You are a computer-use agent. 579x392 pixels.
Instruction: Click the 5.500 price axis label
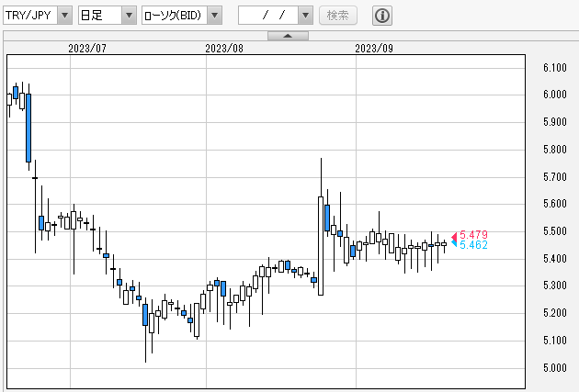tap(555, 231)
